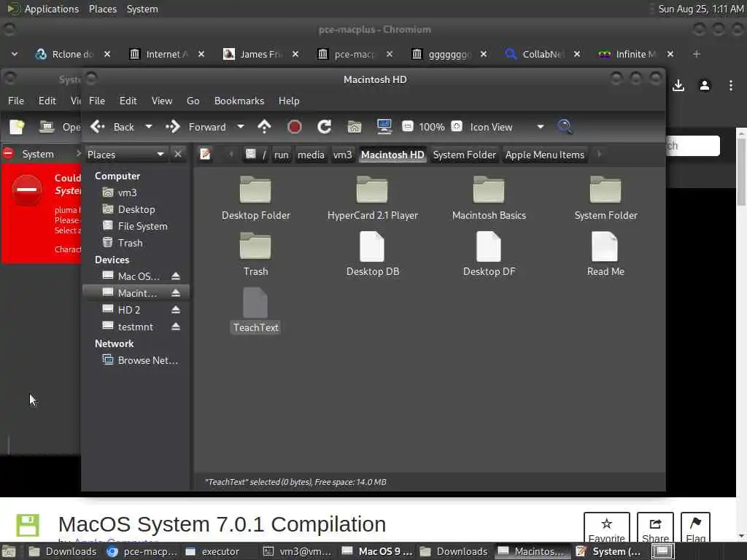Open file search with magnifier icon
Image resolution: width=747 pixels, height=560 pixels.
565,127
